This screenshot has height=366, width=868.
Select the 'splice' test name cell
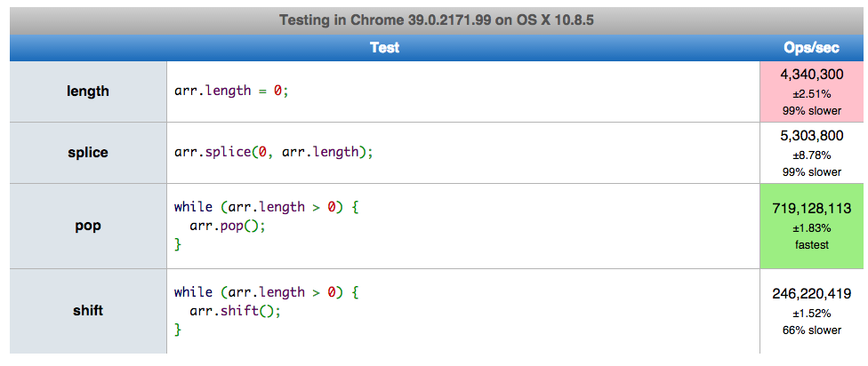88,153
